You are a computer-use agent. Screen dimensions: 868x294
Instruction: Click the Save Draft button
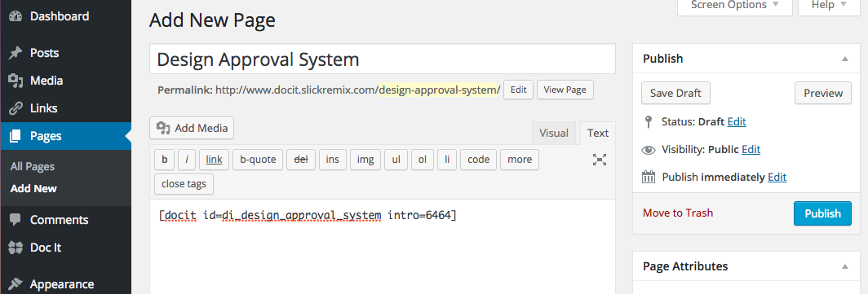[675, 93]
